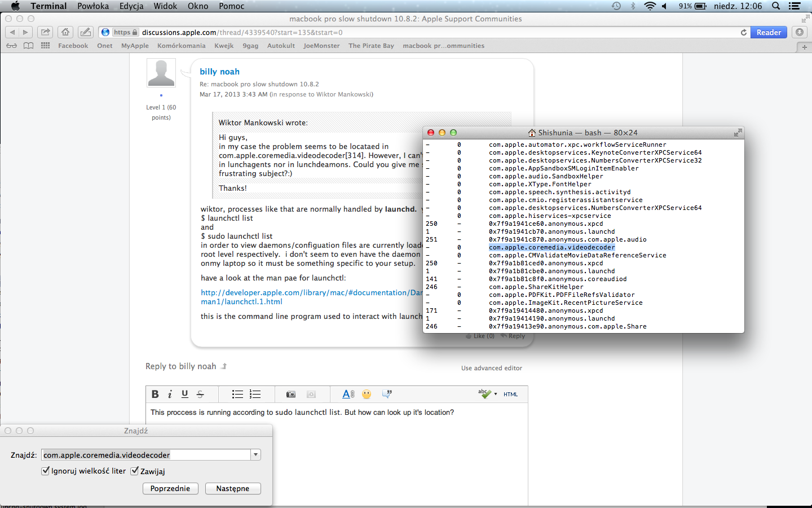Go back with Safari's back arrow

[x=12, y=32]
